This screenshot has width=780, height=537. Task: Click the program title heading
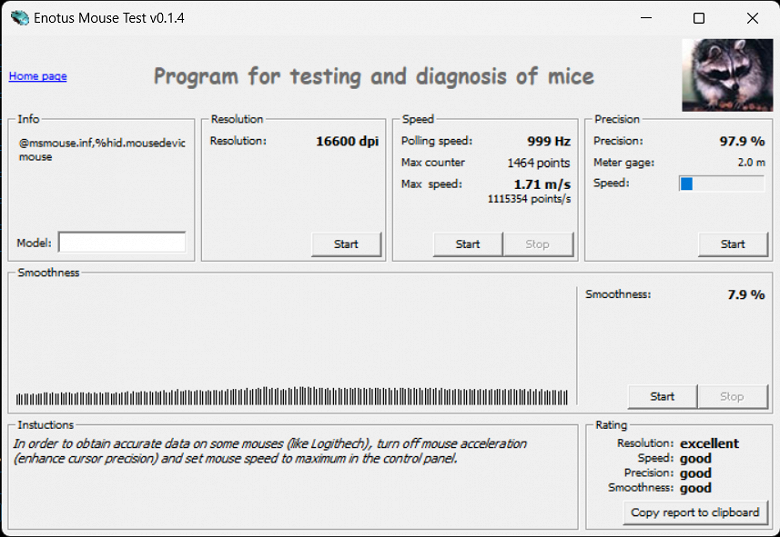tap(374, 77)
